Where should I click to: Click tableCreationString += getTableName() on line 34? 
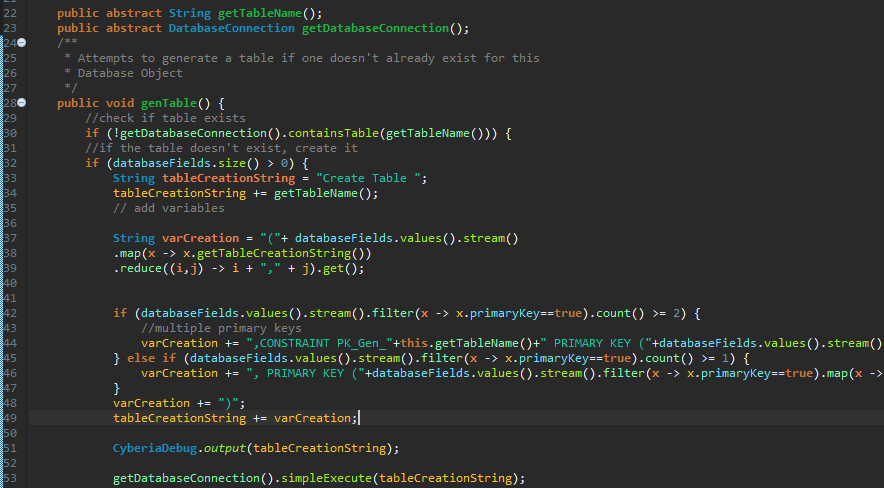click(x=245, y=193)
